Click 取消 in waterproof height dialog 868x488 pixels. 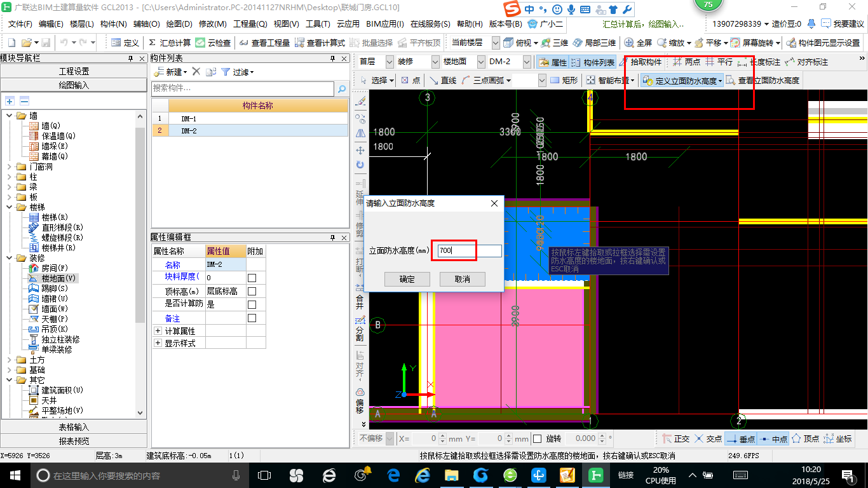click(463, 280)
